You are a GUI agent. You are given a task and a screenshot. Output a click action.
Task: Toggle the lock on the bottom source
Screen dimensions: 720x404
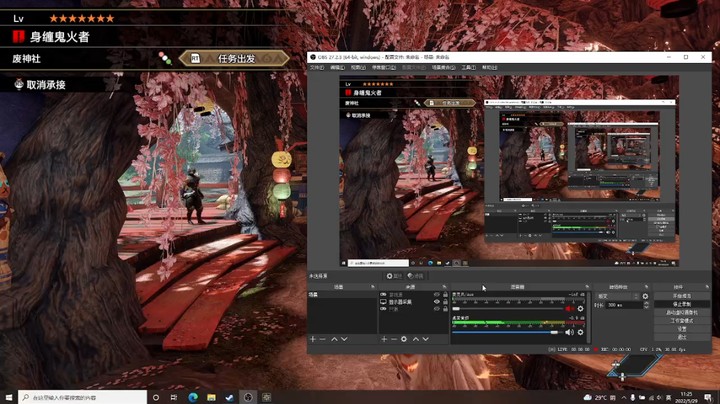[445, 309]
